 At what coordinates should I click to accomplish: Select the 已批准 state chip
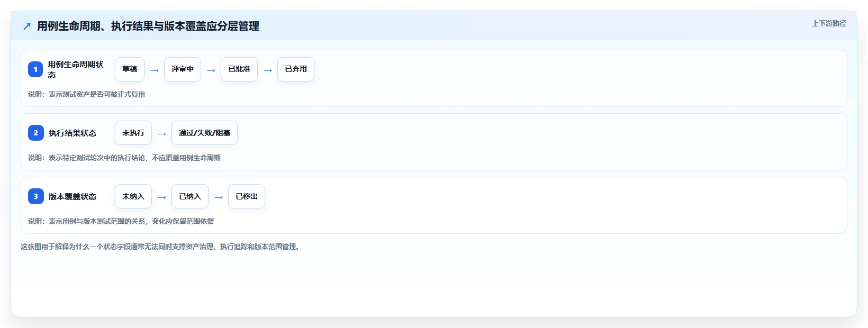(x=239, y=69)
